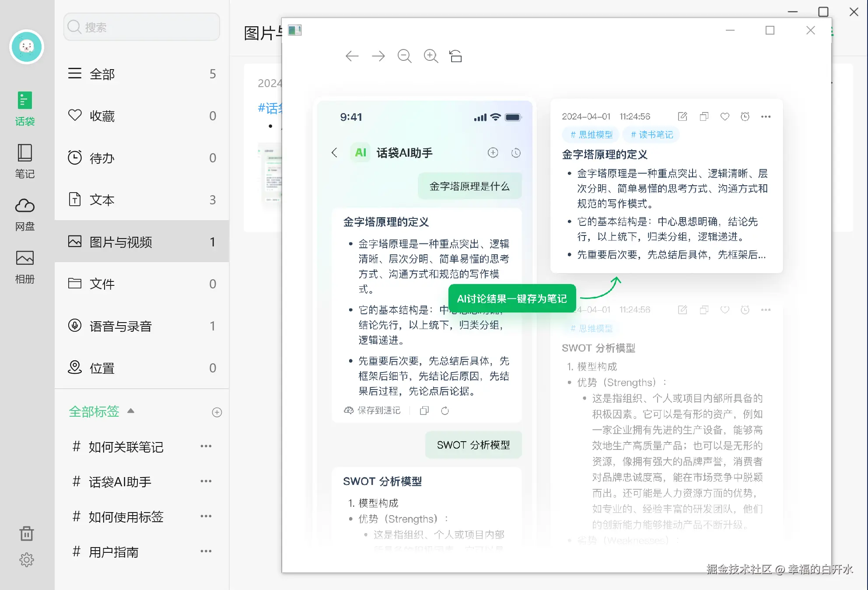868x590 pixels.
Task: Set a reminder with the clock icon on the note
Action: point(745,116)
